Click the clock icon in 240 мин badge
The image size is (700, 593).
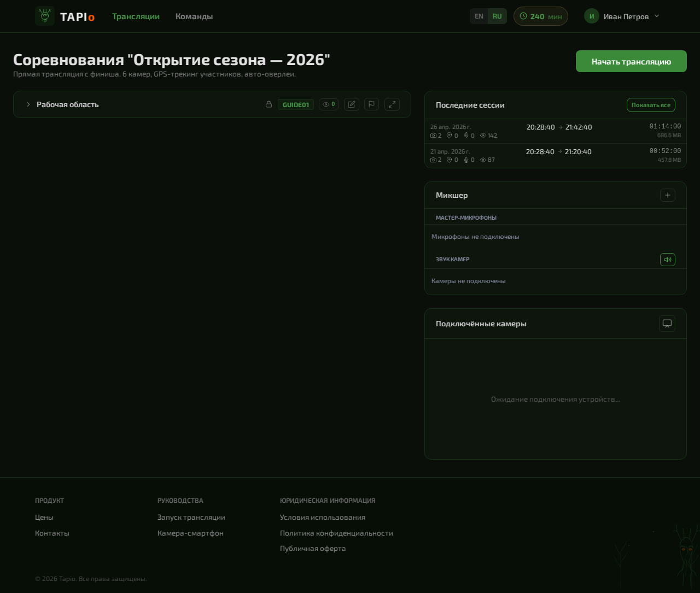523,16
